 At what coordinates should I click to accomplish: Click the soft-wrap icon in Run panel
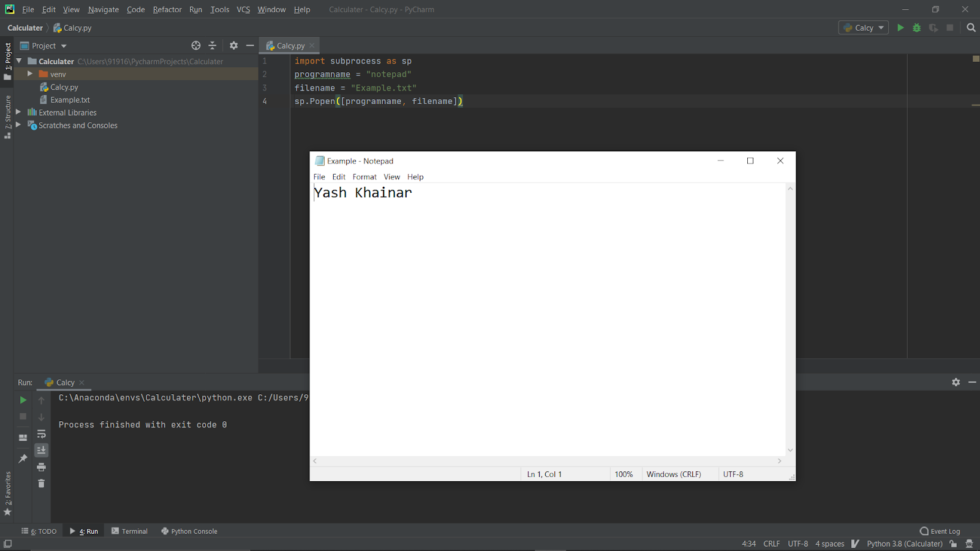coord(41,433)
